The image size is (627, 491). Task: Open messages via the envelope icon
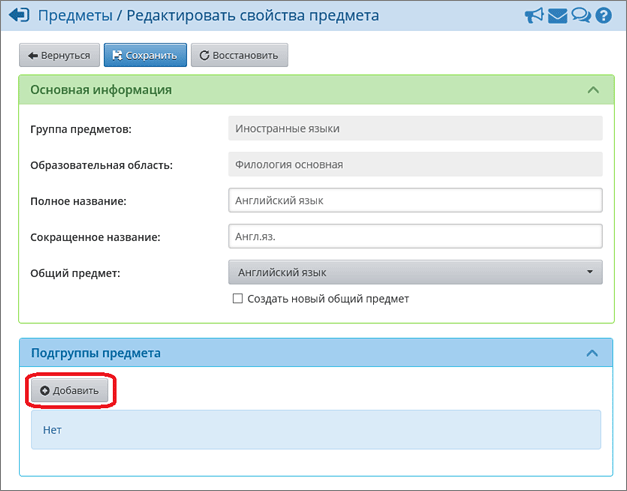pos(559,16)
